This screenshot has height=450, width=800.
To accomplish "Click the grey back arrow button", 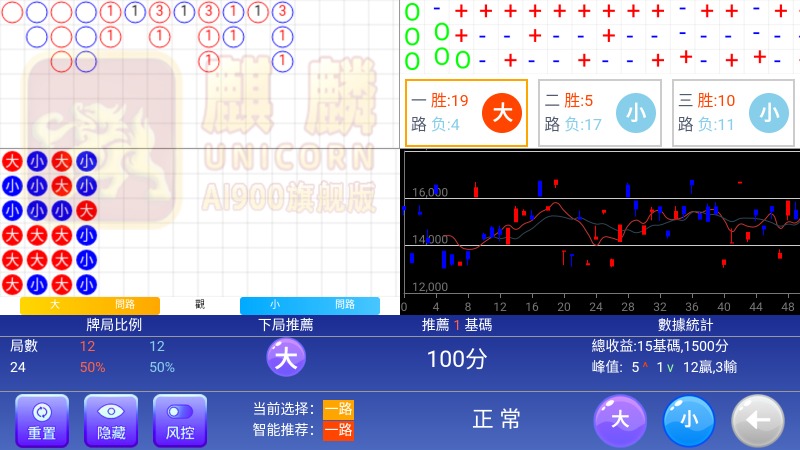I will coord(757,420).
